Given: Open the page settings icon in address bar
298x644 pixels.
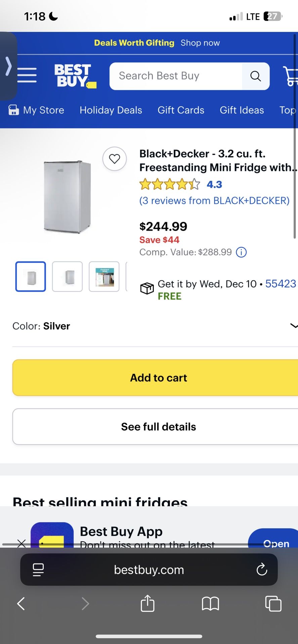Looking at the screenshot, I should tap(38, 570).
